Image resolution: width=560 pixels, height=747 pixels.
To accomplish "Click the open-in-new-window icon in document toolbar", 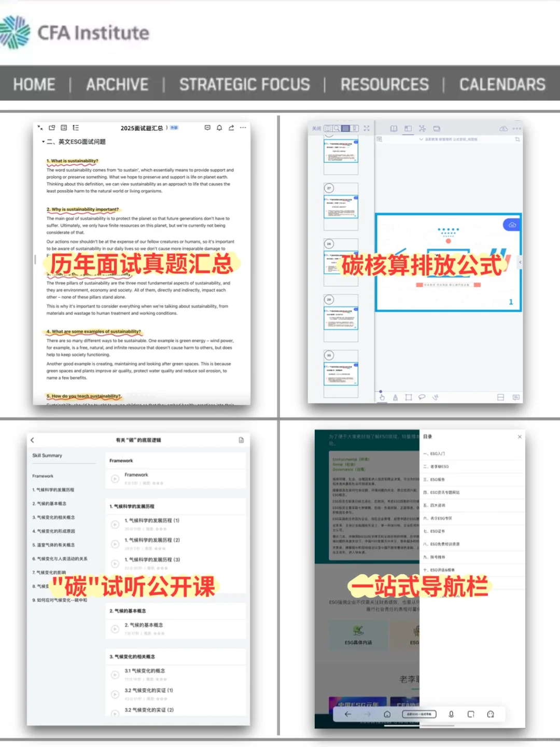I will (52, 128).
